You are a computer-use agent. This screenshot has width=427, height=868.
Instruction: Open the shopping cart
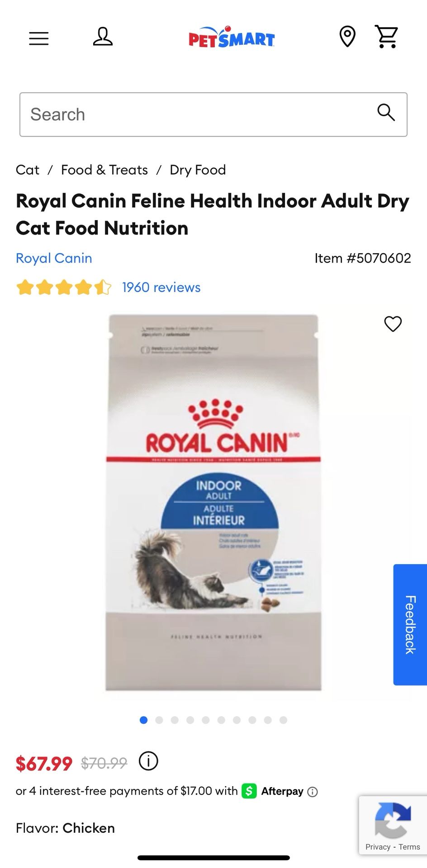click(x=387, y=37)
